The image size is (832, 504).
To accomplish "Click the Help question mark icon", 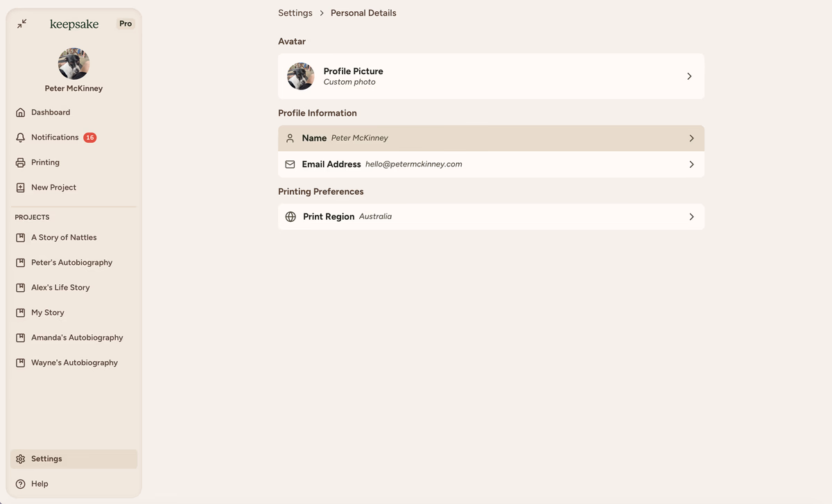I will pyautogui.click(x=21, y=484).
